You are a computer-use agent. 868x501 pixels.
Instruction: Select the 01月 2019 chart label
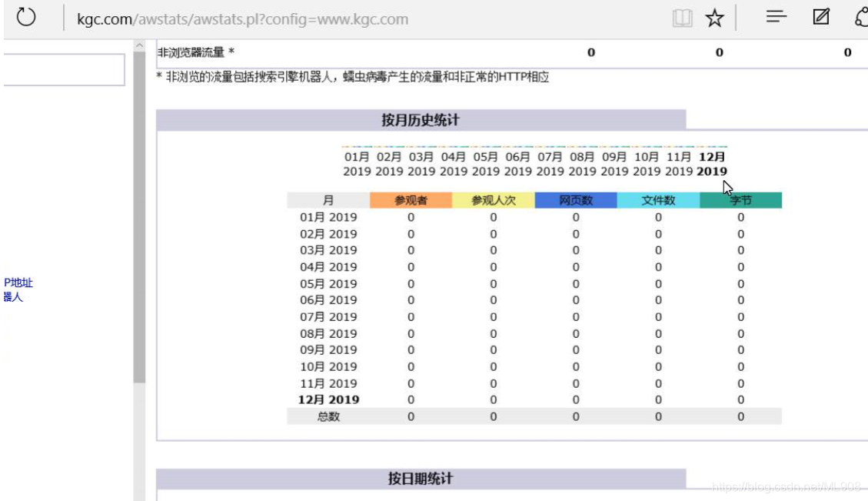(x=357, y=164)
